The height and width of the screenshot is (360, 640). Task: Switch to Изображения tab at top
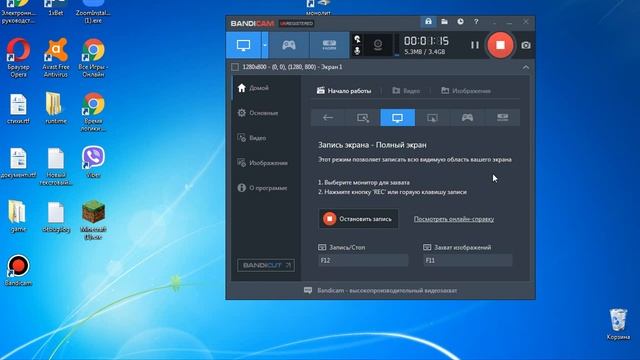point(466,91)
